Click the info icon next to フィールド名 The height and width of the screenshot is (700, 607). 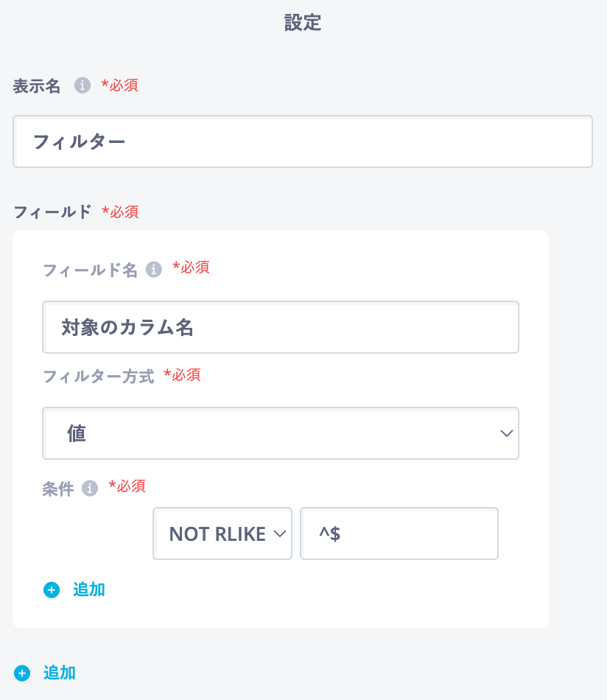154,269
